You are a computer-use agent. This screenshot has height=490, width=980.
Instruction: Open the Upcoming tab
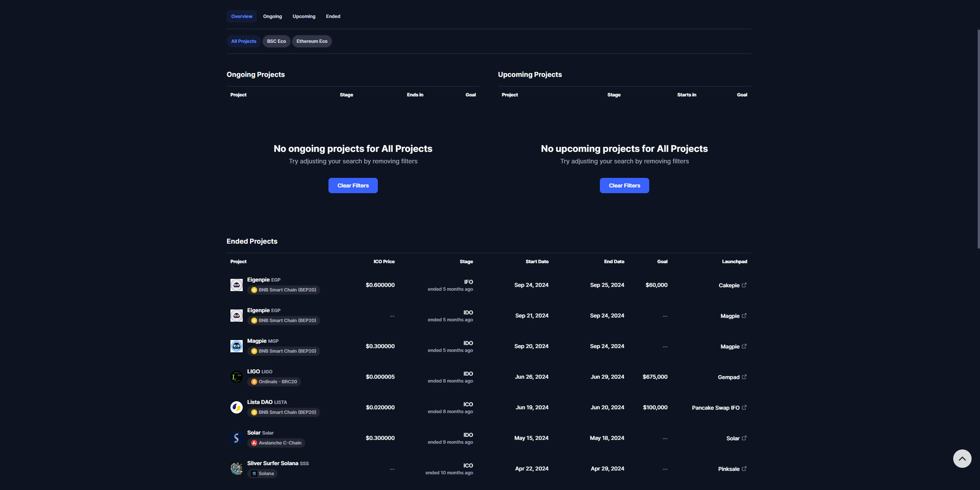[x=304, y=16]
